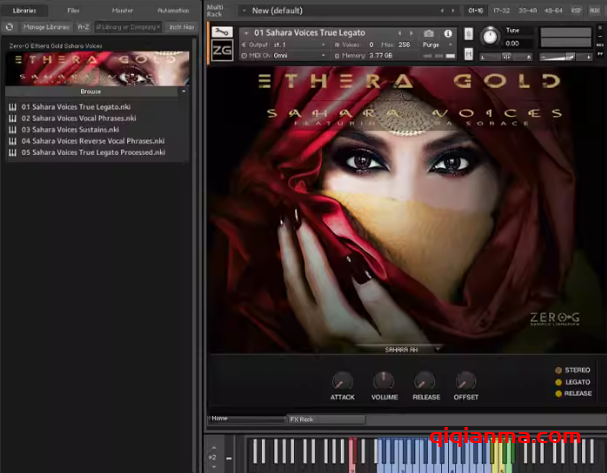Open the instrument info icon
The width and height of the screenshot is (607, 473).
pyautogui.click(x=447, y=33)
